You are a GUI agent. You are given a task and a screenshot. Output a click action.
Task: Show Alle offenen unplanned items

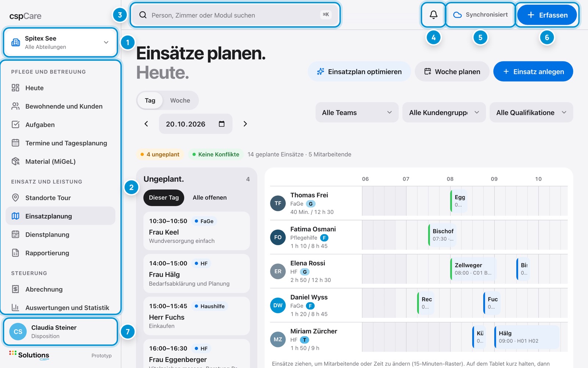pos(209,198)
